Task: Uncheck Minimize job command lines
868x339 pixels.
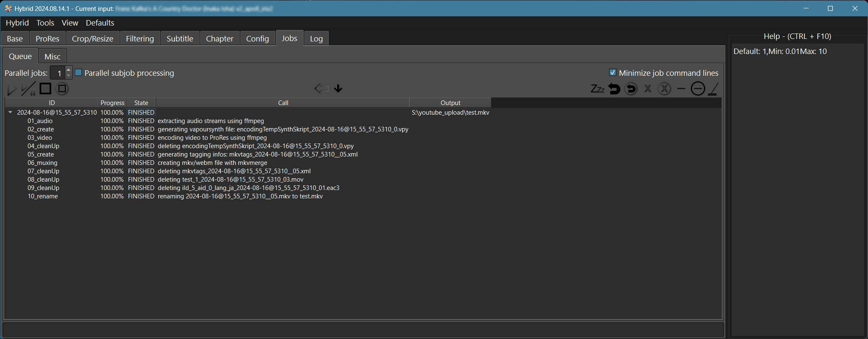Action: point(613,72)
